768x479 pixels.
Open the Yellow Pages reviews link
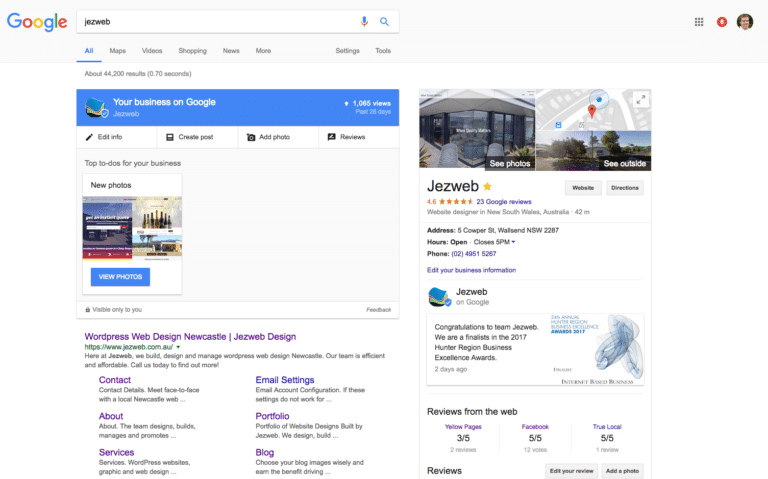[463, 427]
